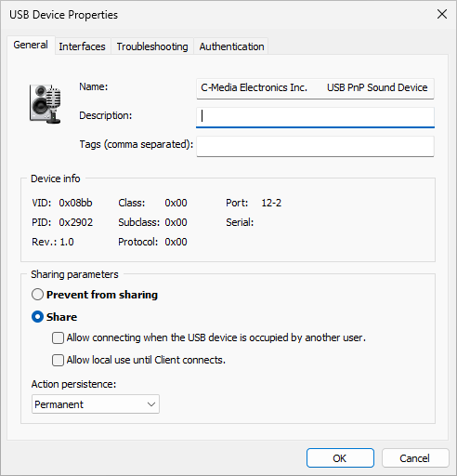The image size is (457, 476).
Task: Click the Protocol value 0x00
Action: [176, 242]
